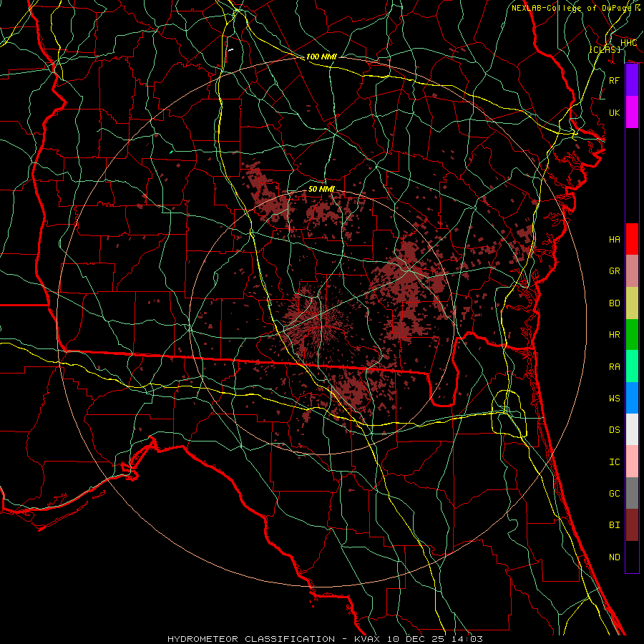Click the 'RA' legend label
This screenshot has width=644, height=644.
(x=615, y=367)
